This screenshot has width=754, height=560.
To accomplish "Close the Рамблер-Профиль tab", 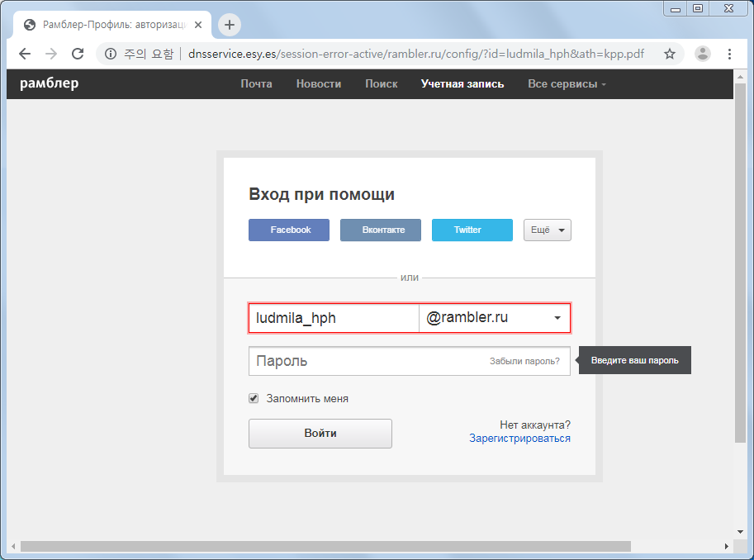I will click(198, 25).
